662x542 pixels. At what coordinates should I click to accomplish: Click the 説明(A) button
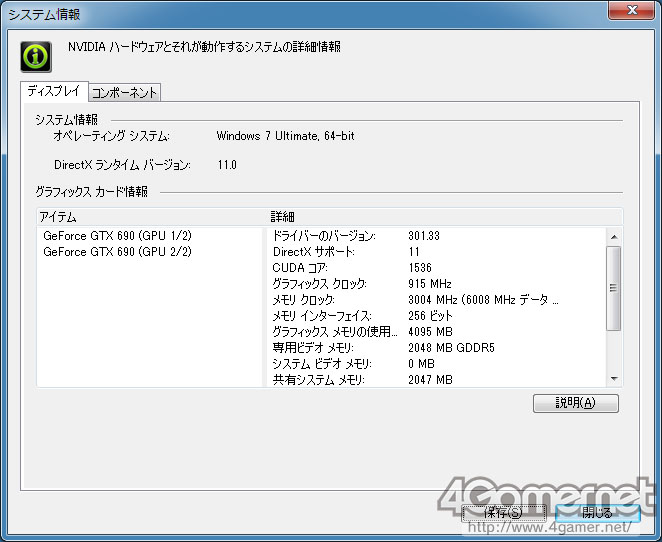[x=575, y=403]
